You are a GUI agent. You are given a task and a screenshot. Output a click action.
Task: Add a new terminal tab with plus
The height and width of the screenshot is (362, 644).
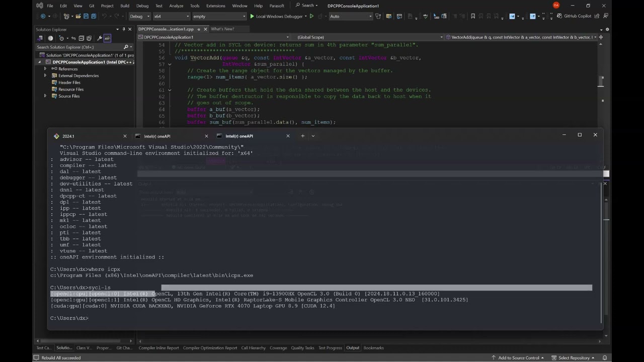(x=302, y=136)
